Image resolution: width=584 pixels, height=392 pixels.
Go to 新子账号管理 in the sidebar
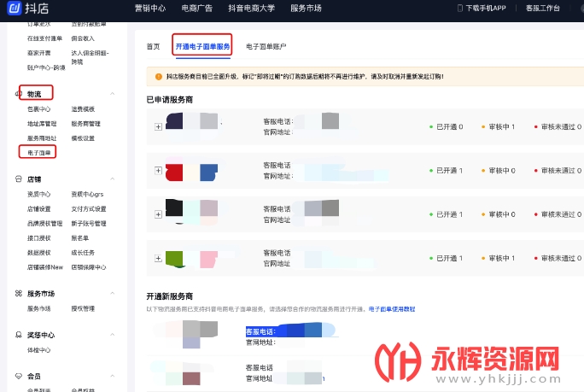click(x=89, y=223)
